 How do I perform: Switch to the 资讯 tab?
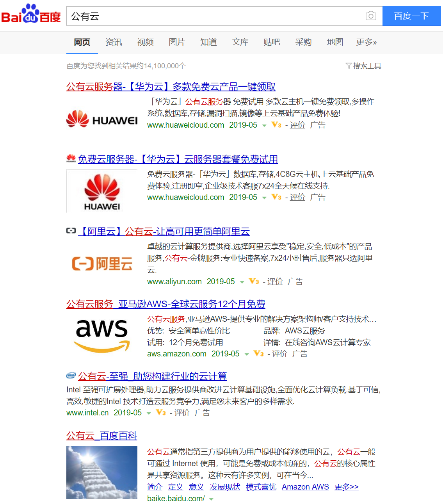tap(114, 42)
